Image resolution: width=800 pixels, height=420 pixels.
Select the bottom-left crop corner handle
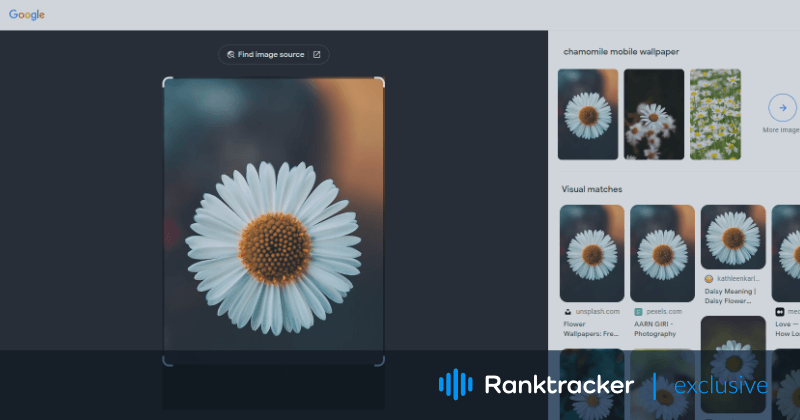[x=167, y=361]
